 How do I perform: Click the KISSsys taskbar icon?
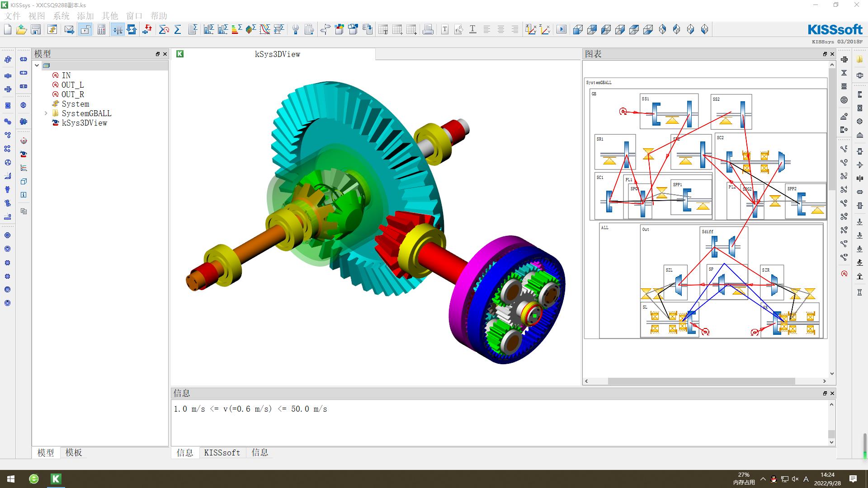(x=56, y=479)
